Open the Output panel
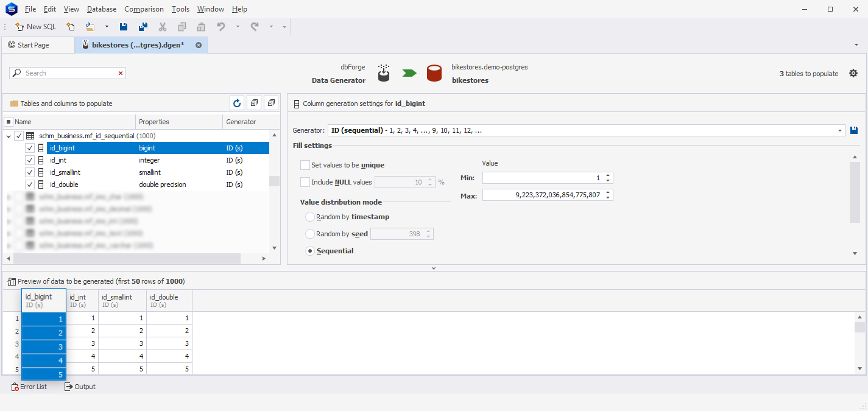The image size is (868, 411). (x=80, y=387)
